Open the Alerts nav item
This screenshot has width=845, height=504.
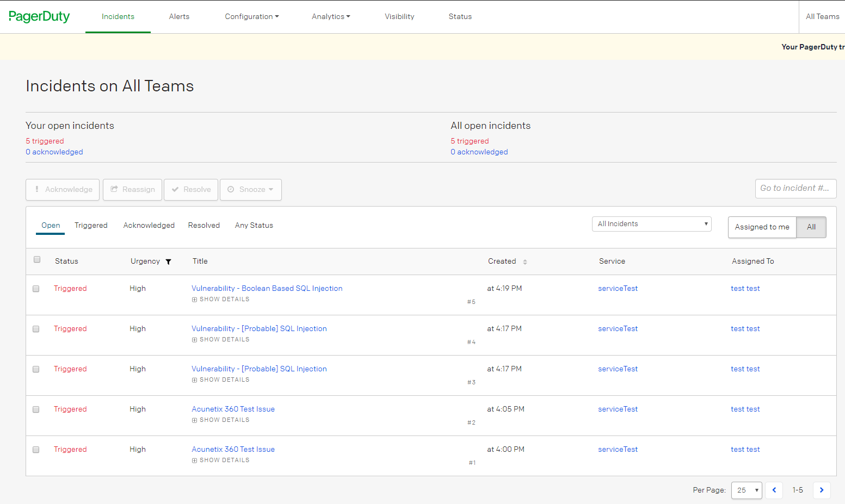tap(179, 16)
